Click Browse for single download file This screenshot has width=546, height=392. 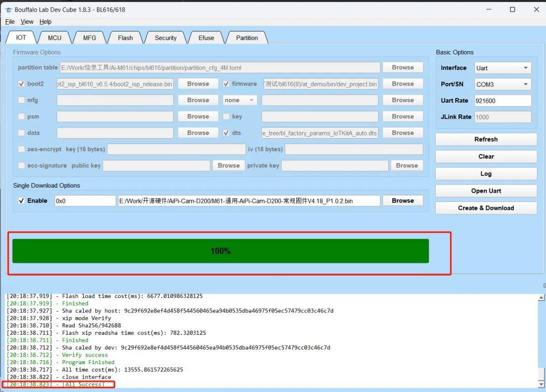click(x=403, y=201)
